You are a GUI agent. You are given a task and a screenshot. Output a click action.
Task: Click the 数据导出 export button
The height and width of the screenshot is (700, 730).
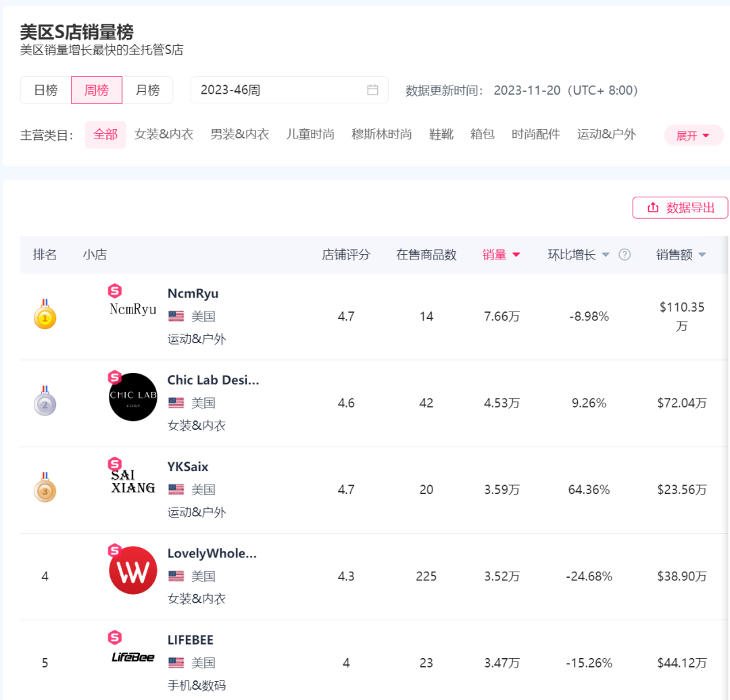[680, 207]
